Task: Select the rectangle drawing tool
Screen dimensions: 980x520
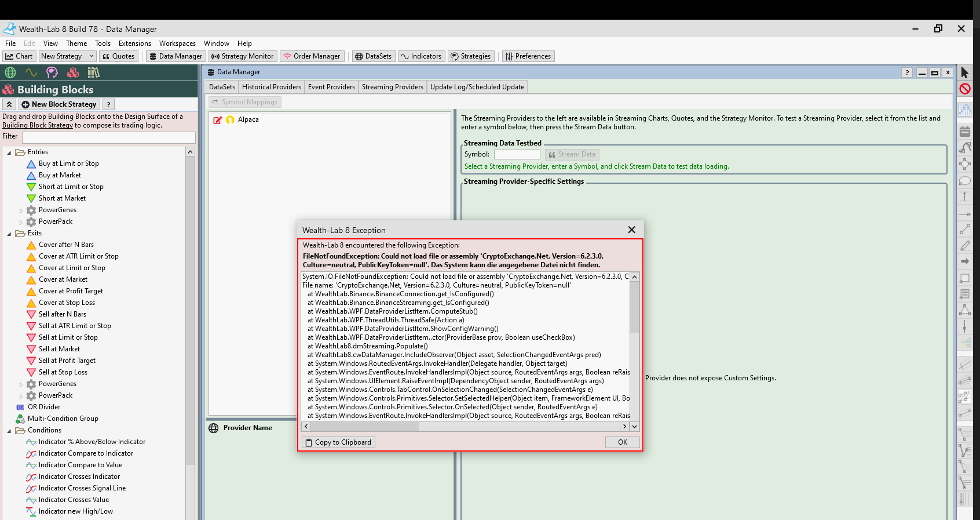Action: tap(965, 278)
